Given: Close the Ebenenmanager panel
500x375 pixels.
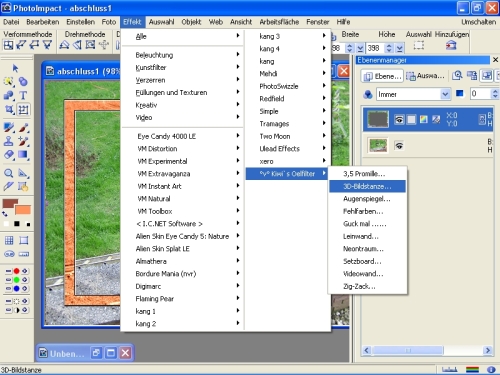Looking at the screenshot, I should pyautogui.click(x=495, y=60).
